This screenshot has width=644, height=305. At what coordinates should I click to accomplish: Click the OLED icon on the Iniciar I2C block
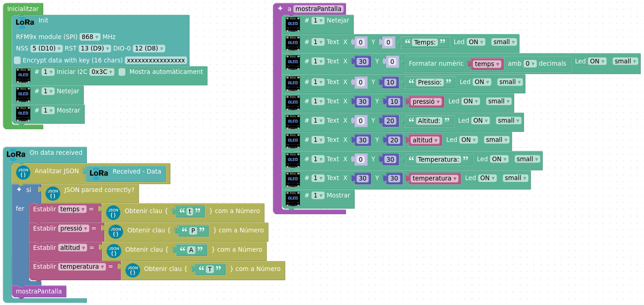(23, 75)
